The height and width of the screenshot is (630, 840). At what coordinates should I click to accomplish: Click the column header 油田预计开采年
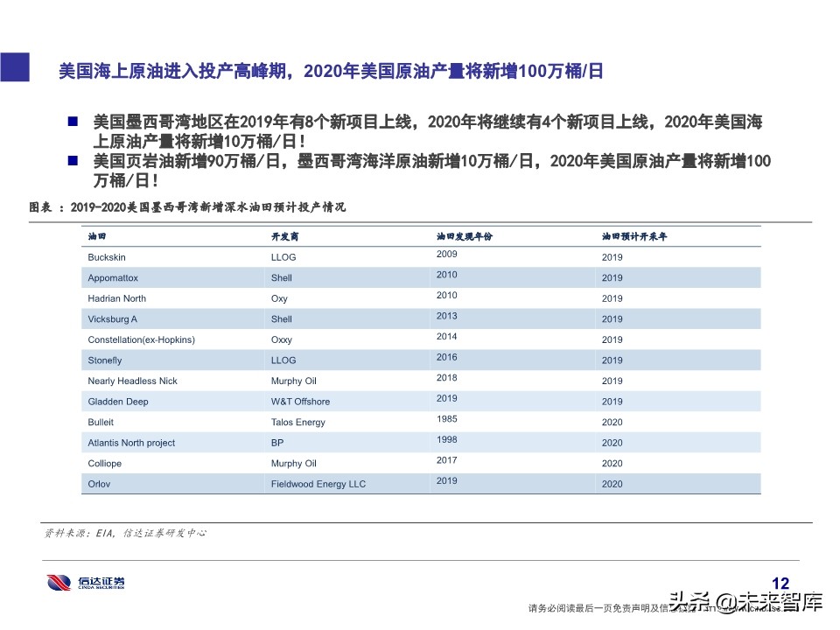pyautogui.click(x=634, y=236)
